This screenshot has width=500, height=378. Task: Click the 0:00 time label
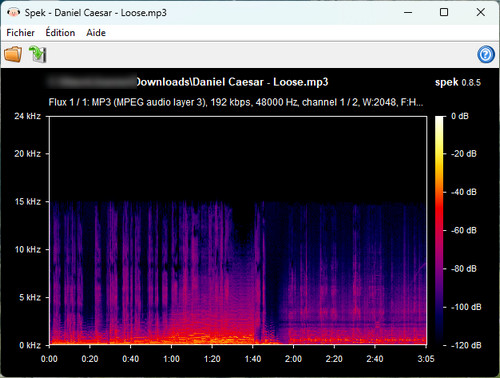point(49,359)
